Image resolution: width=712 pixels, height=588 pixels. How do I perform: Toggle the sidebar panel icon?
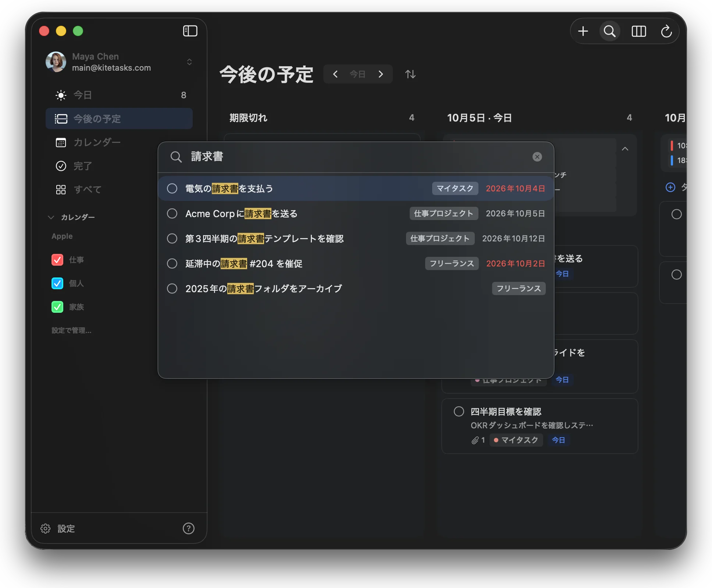(x=190, y=31)
